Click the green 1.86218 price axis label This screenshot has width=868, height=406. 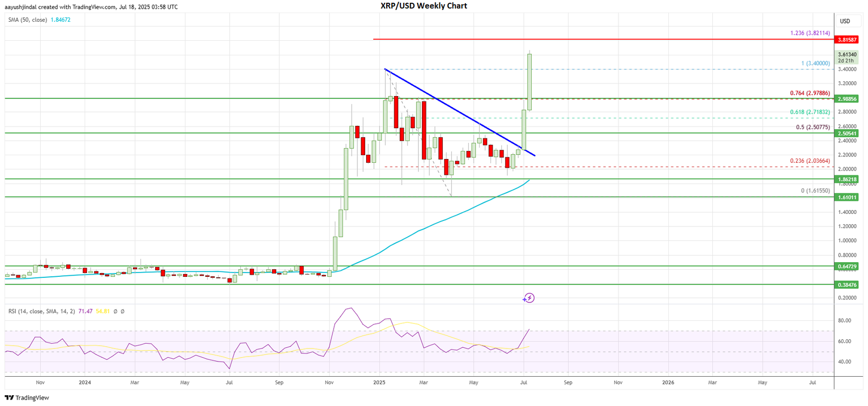point(847,179)
